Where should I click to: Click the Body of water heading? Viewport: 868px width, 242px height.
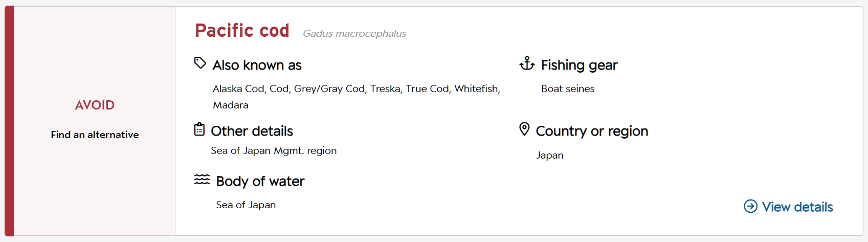(x=260, y=181)
